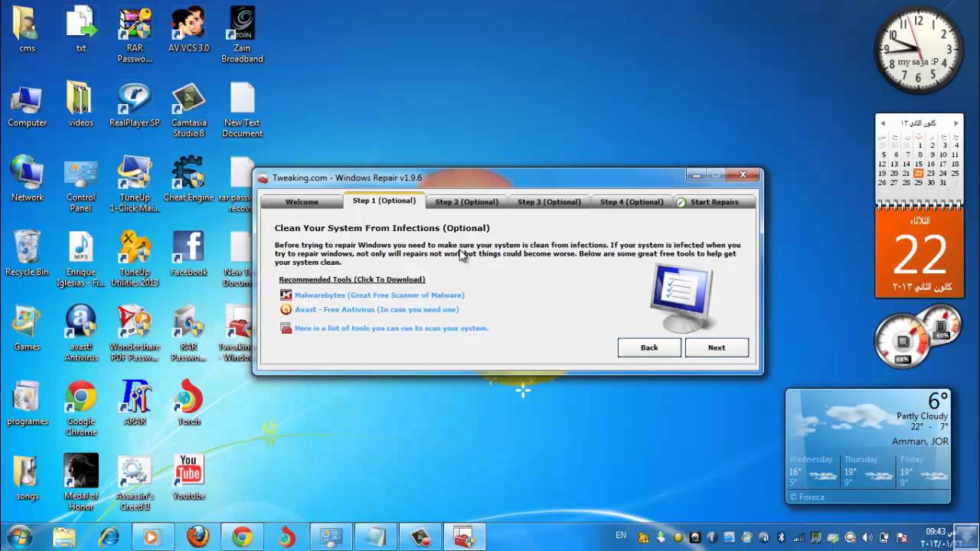Select the Google Chrome desktop shortcut

tap(81, 409)
